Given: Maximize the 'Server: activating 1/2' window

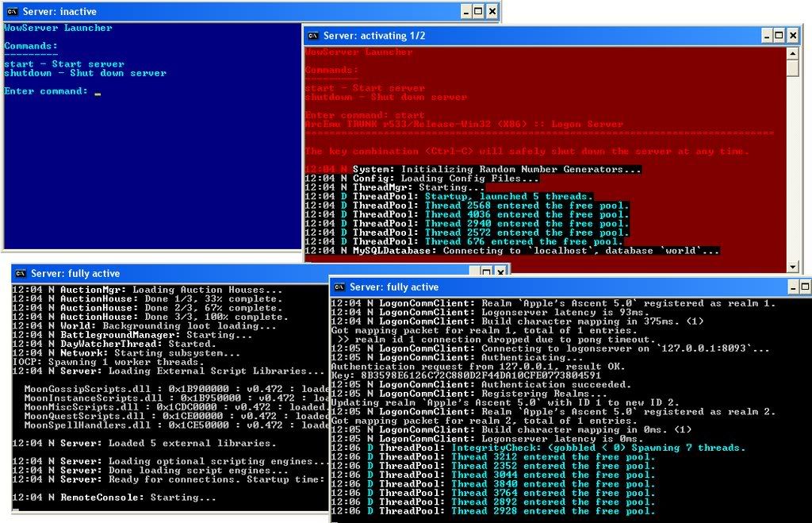Looking at the screenshot, I should [x=779, y=36].
